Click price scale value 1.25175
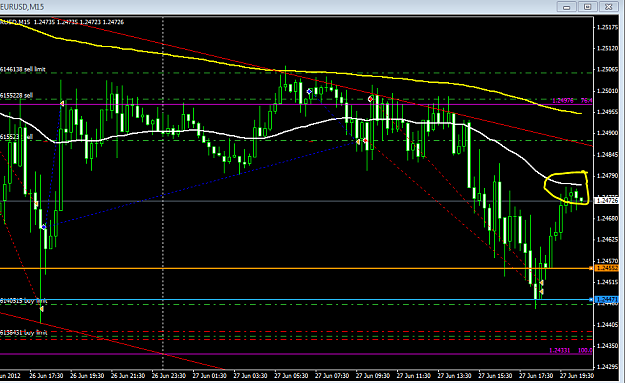The width and height of the screenshot is (625, 383). pyautogui.click(x=607, y=27)
